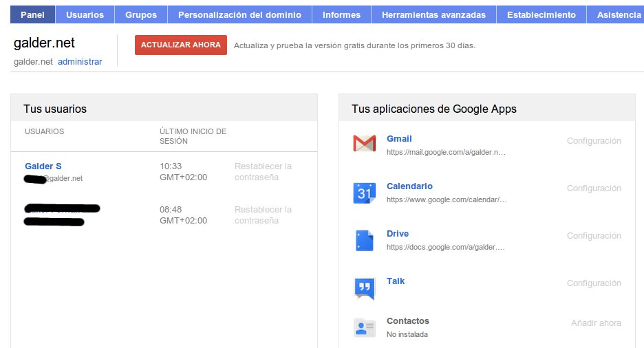Open the Grupos tab
The width and height of the screenshot is (644, 348).
click(x=141, y=14)
